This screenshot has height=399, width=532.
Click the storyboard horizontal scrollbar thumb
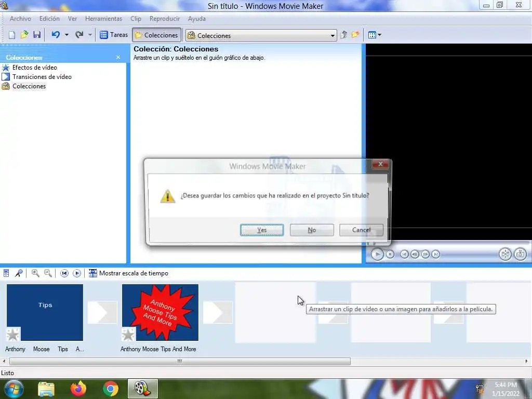[x=180, y=362]
